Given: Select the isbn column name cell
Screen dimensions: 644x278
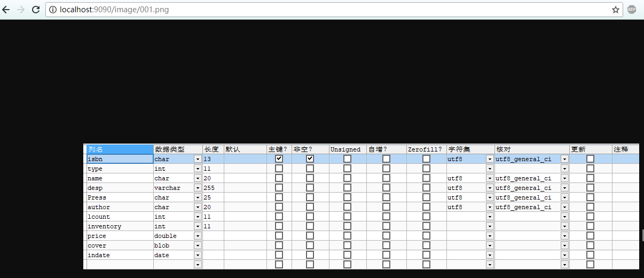Looking at the screenshot, I should tap(120, 159).
